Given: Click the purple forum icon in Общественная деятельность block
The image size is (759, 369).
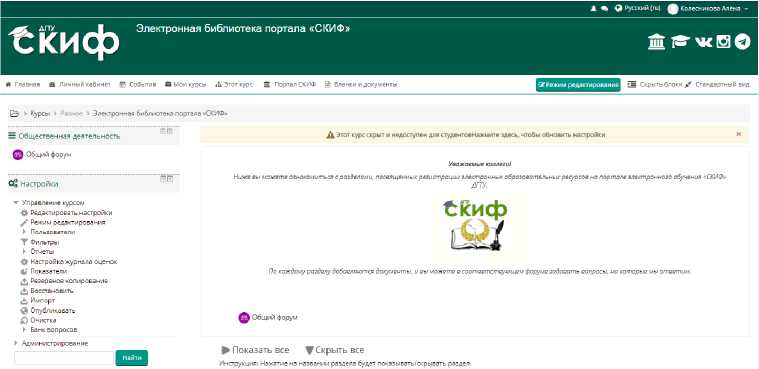Looking at the screenshot, I should click(18, 154).
